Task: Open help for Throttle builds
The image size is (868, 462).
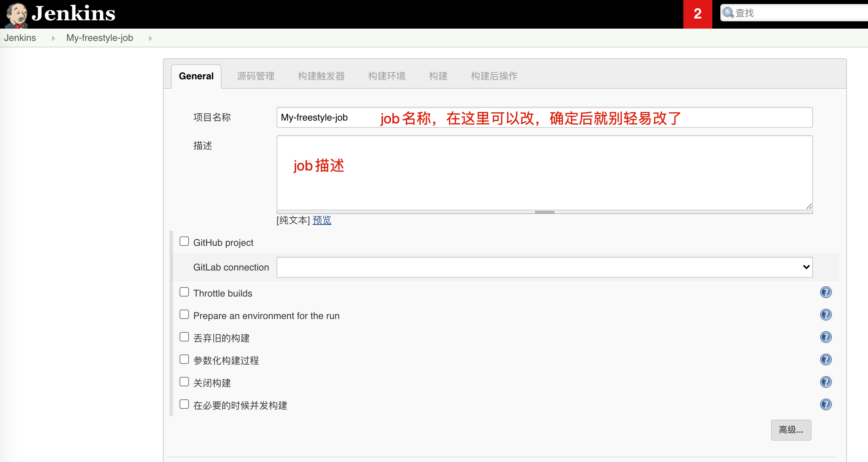Action: 826,292
